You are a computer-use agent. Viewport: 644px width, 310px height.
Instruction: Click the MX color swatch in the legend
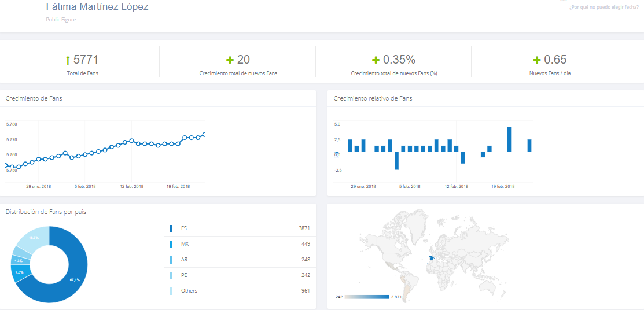coord(171,244)
